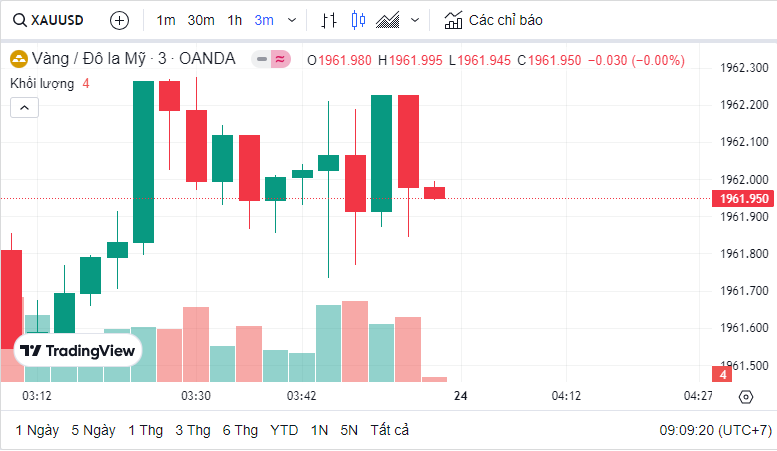Toggle the market status pill indicator
Screen dimensions: 777x451
pos(270,60)
